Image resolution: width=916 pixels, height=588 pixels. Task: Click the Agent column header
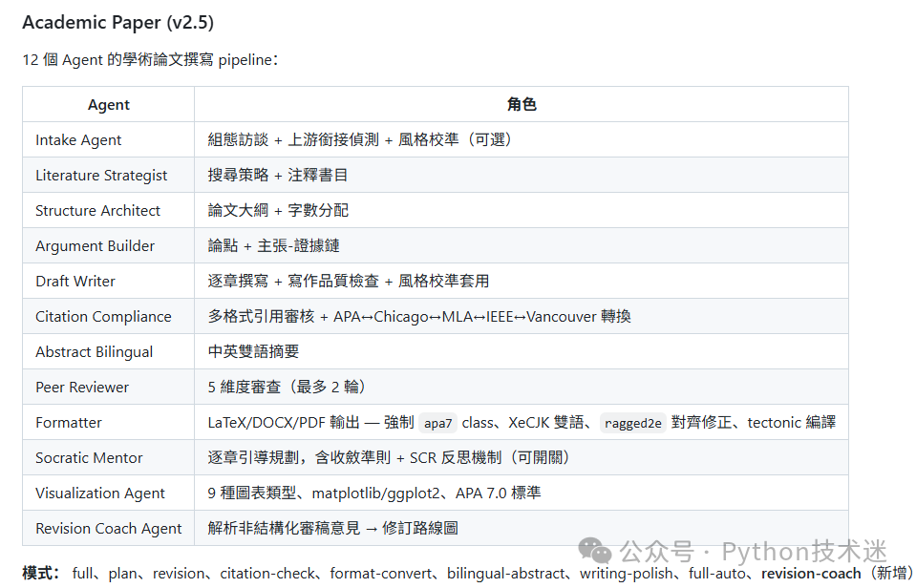[108, 104]
